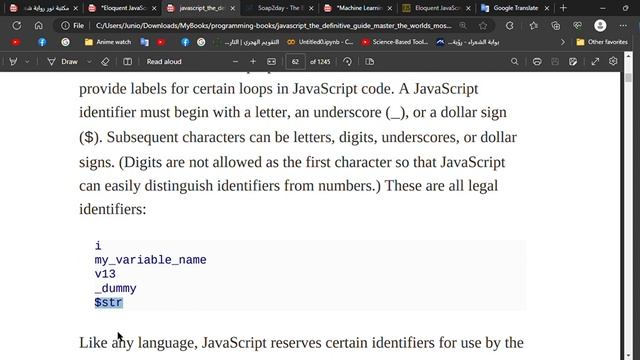Open the Collections icon
This screenshot has width=640, height=360.
point(556,26)
